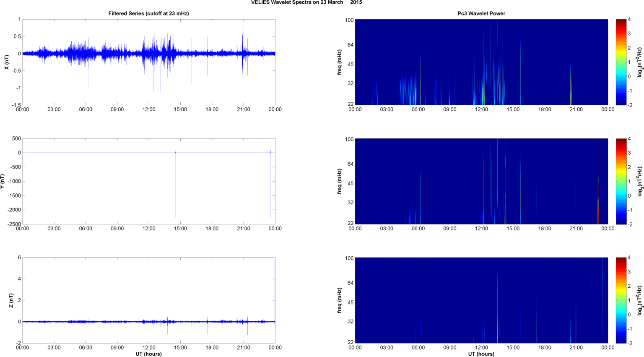Click the 'freq (mHz)' label of top spectrogram
Image resolution: width=644 pixels, height=357 pixels.
pyautogui.click(x=340, y=62)
